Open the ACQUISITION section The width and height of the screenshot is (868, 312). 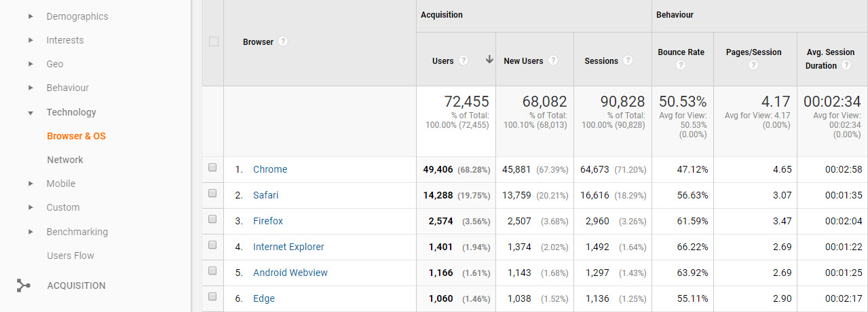[x=76, y=285]
